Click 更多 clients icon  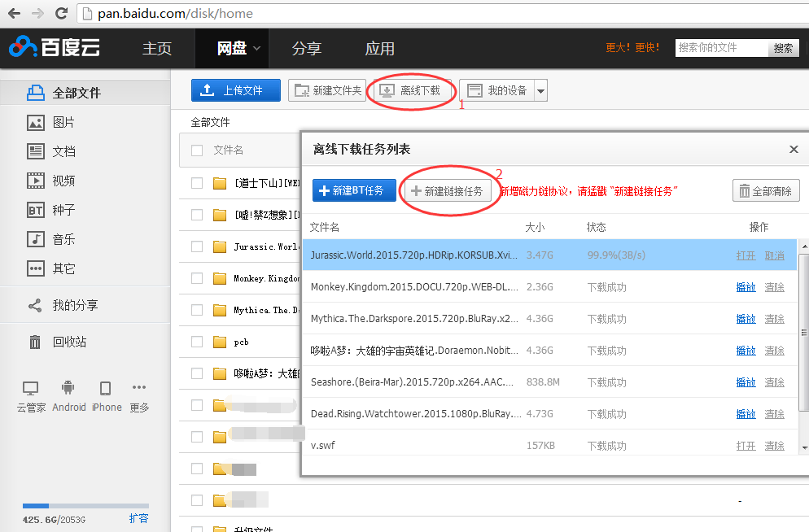click(x=139, y=397)
